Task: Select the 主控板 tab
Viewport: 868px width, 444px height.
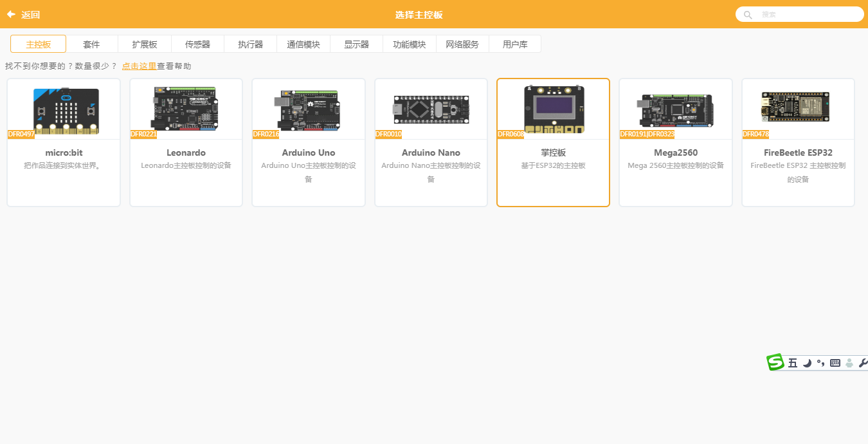Action: (39, 44)
